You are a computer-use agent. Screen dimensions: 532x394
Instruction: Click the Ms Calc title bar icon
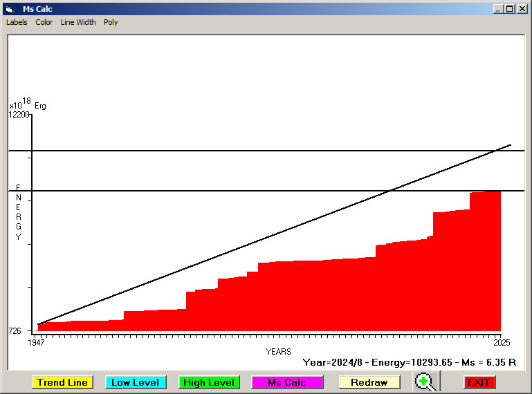click(x=9, y=9)
